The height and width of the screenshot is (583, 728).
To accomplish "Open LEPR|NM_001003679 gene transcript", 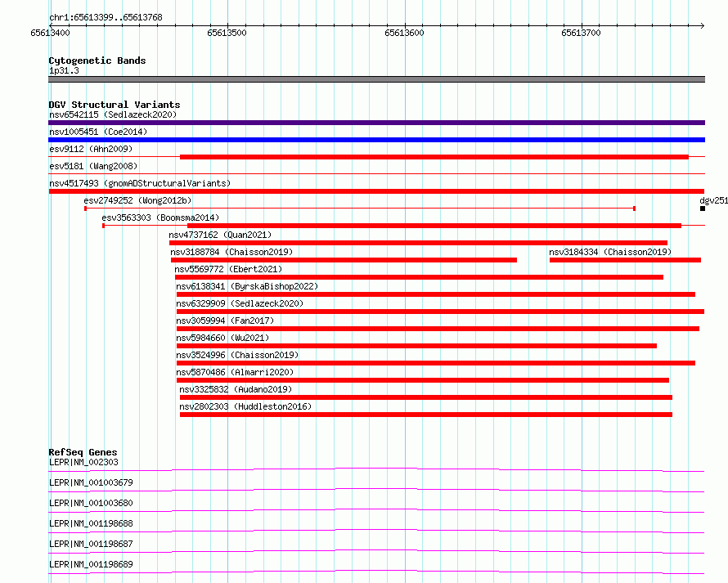I will 91,482.
